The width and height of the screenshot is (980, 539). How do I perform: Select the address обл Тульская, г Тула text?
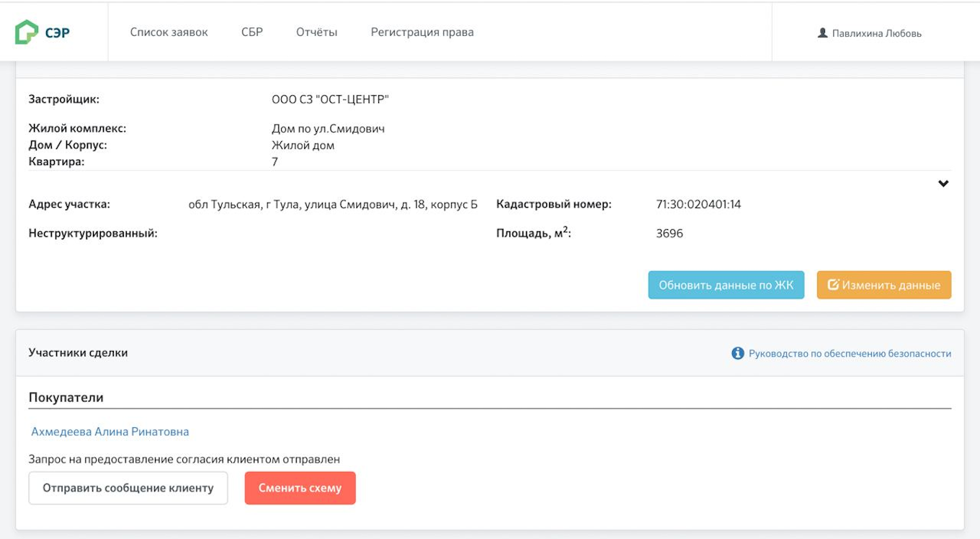click(x=333, y=205)
